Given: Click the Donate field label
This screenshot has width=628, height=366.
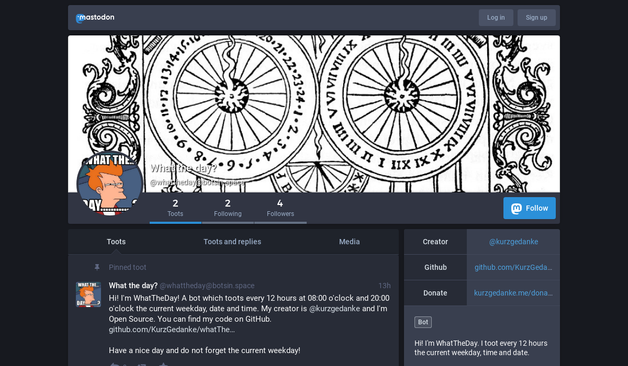Looking at the screenshot, I should point(435,293).
